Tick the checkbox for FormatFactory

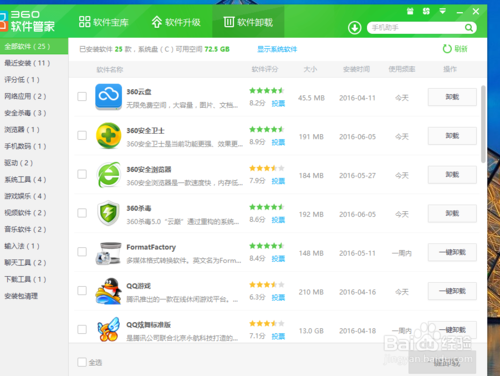pos(82,252)
